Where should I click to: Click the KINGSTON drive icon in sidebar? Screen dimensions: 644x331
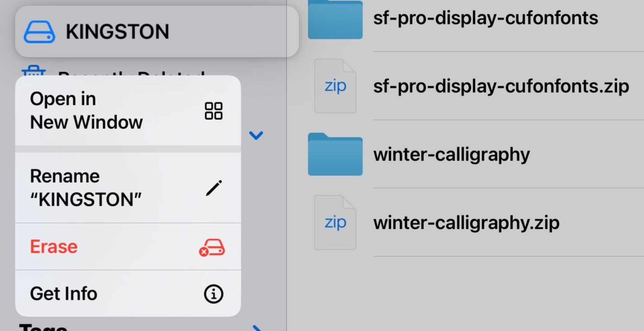click(x=39, y=32)
